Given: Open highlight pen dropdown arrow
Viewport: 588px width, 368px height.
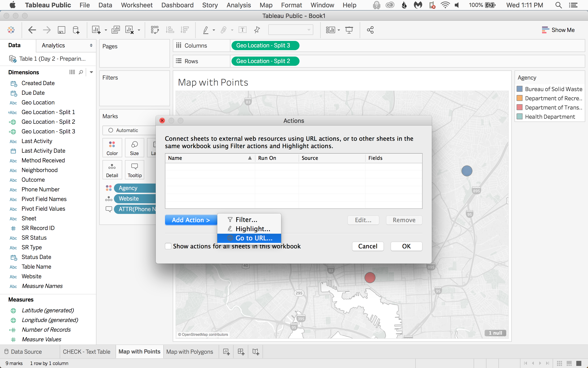Looking at the screenshot, I should click(x=214, y=30).
